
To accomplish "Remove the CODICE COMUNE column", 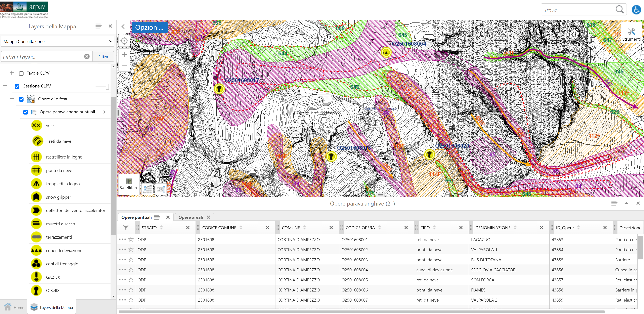I will tap(267, 227).
